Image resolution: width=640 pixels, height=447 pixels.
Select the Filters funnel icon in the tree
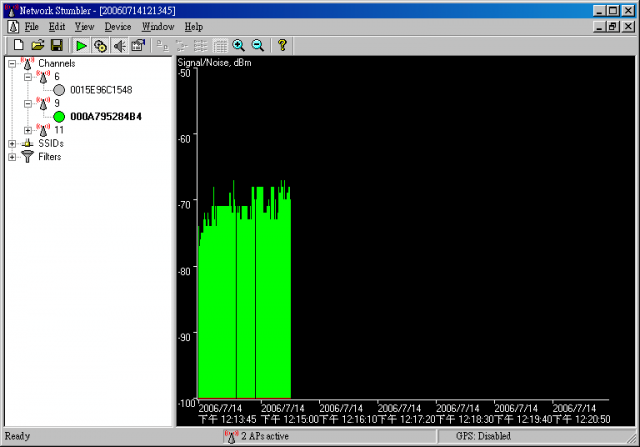[x=27, y=157]
